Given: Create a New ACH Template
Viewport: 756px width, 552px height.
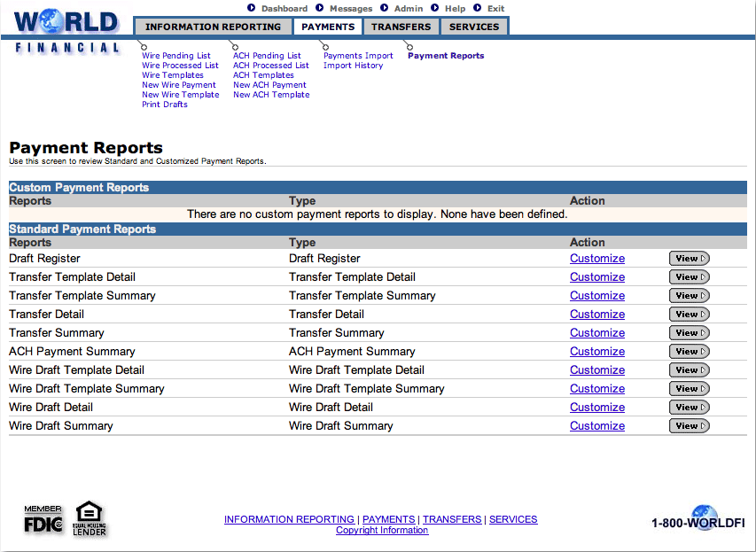Looking at the screenshot, I should point(271,95).
